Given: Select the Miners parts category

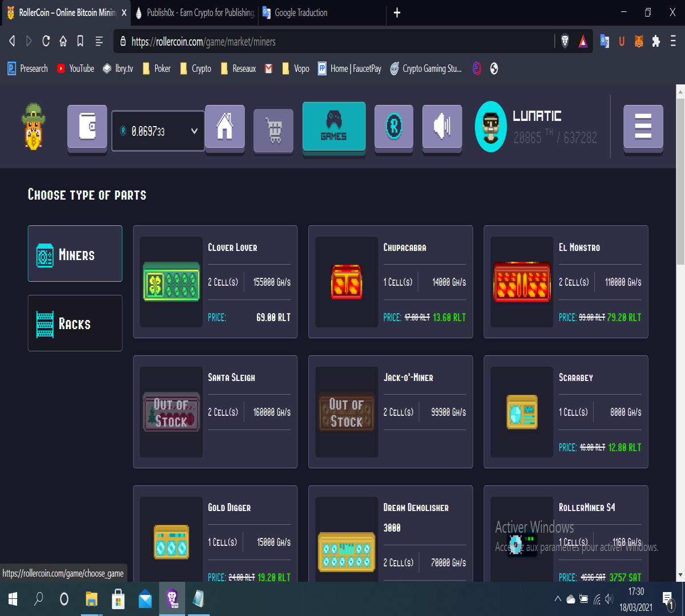Looking at the screenshot, I should [x=75, y=254].
